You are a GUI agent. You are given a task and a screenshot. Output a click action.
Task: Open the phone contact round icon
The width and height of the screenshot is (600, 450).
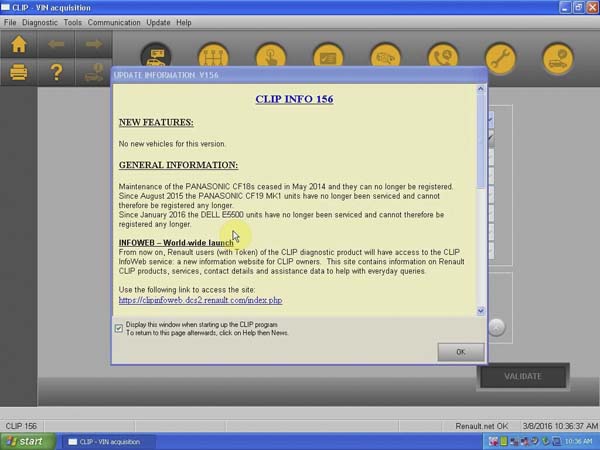click(x=443, y=57)
